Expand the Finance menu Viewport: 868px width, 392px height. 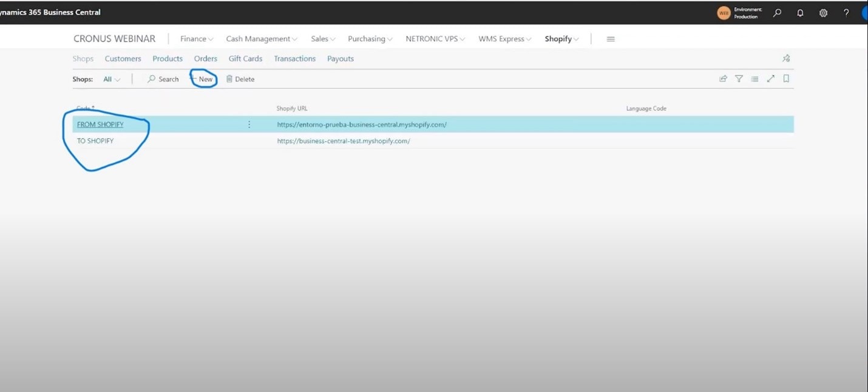197,39
